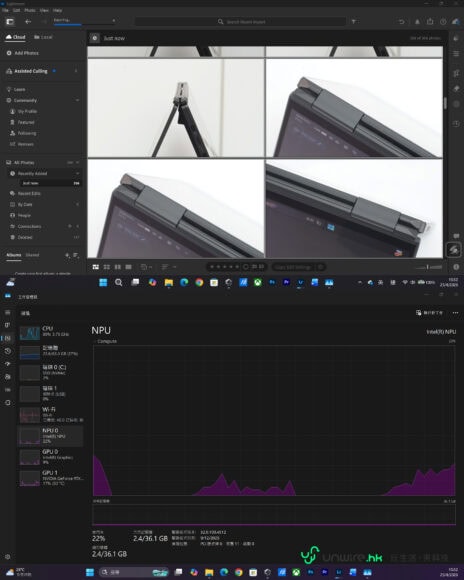Open Deleted photos in Lightroom sidebar
464x580 pixels.
coord(21,237)
